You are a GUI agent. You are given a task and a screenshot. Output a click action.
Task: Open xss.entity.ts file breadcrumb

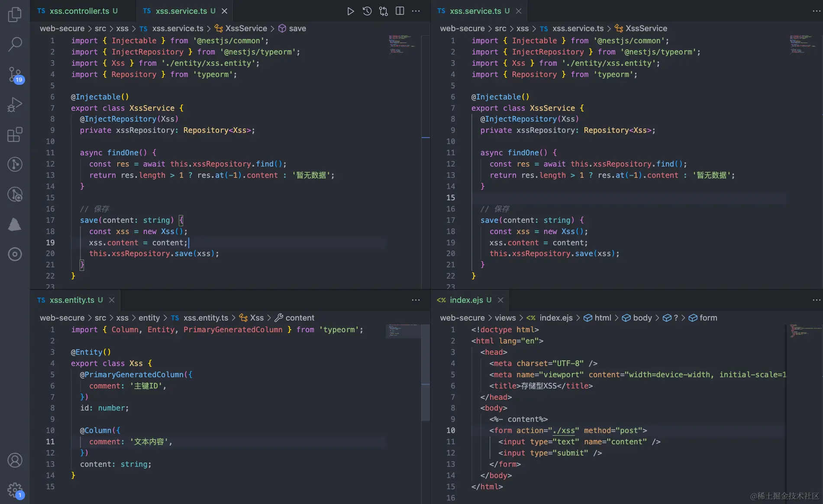click(x=200, y=318)
